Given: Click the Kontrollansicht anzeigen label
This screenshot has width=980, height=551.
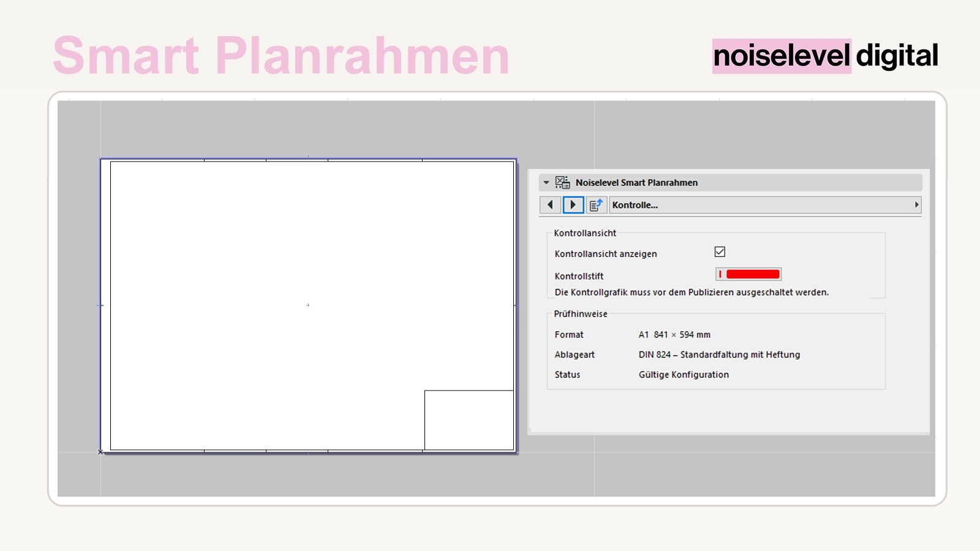Looking at the screenshot, I should click(606, 254).
